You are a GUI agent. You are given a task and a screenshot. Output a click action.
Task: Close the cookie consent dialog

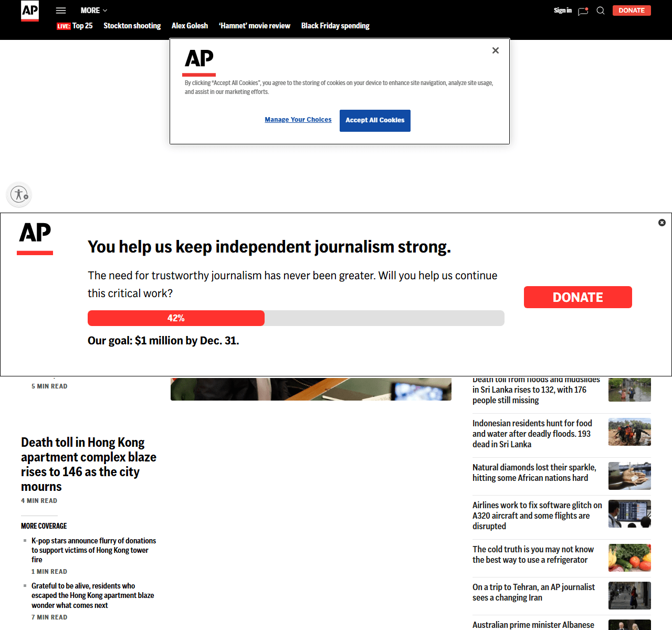click(495, 50)
